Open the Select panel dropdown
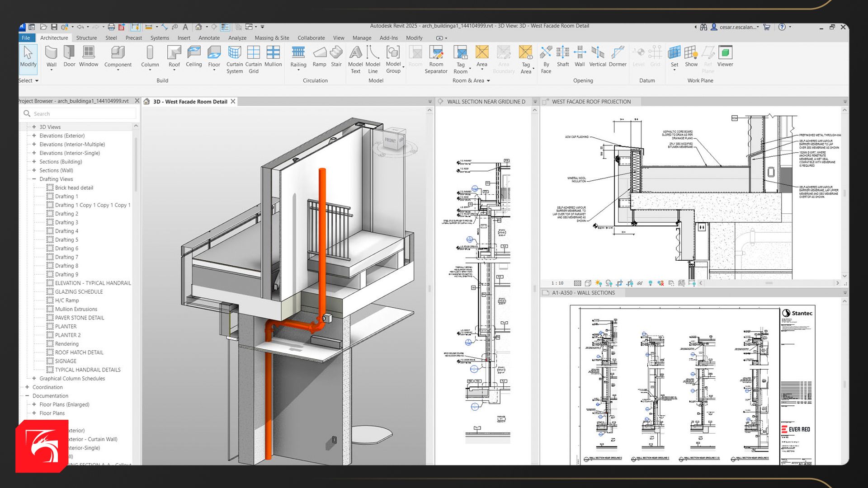 [x=28, y=81]
